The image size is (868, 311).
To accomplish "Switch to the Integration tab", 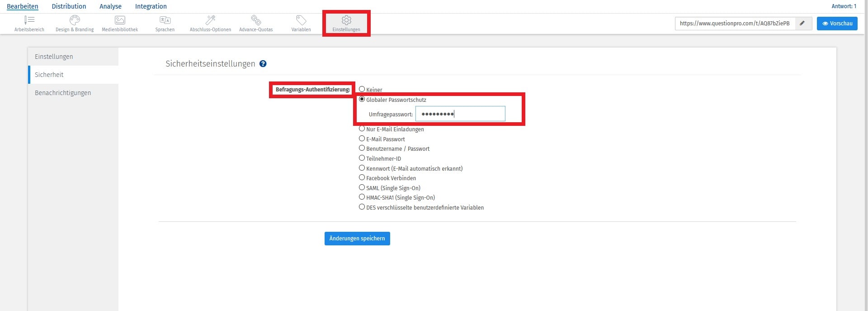I will (151, 6).
